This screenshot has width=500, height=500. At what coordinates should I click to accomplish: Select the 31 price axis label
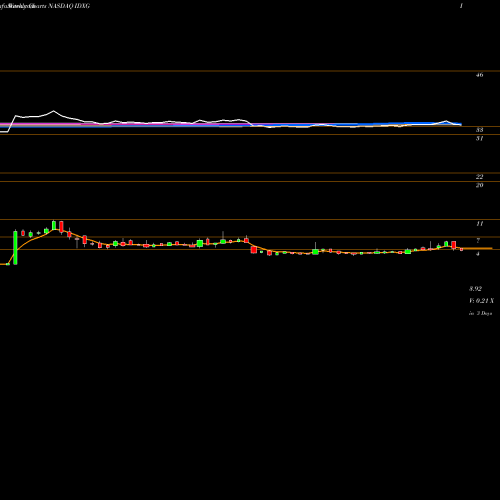coord(479,138)
